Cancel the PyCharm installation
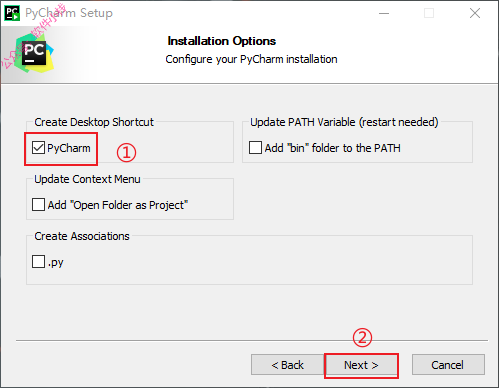 coord(448,365)
